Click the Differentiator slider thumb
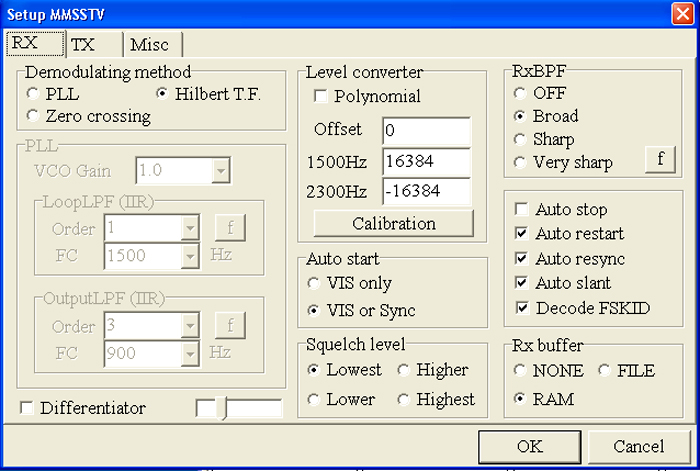Viewport: 700px width, 471px height. click(x=221, y=408)
